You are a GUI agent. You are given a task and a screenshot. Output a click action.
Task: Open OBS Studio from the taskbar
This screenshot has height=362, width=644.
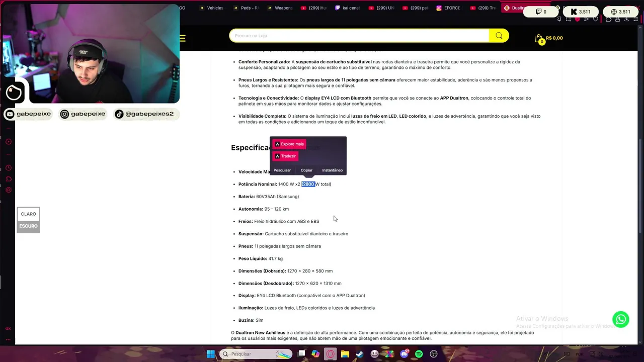click(x=434, y=354)
